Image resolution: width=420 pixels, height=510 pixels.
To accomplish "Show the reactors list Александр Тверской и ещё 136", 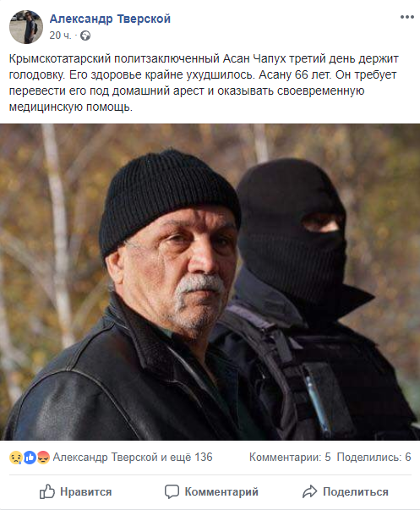I will point(133,457).
